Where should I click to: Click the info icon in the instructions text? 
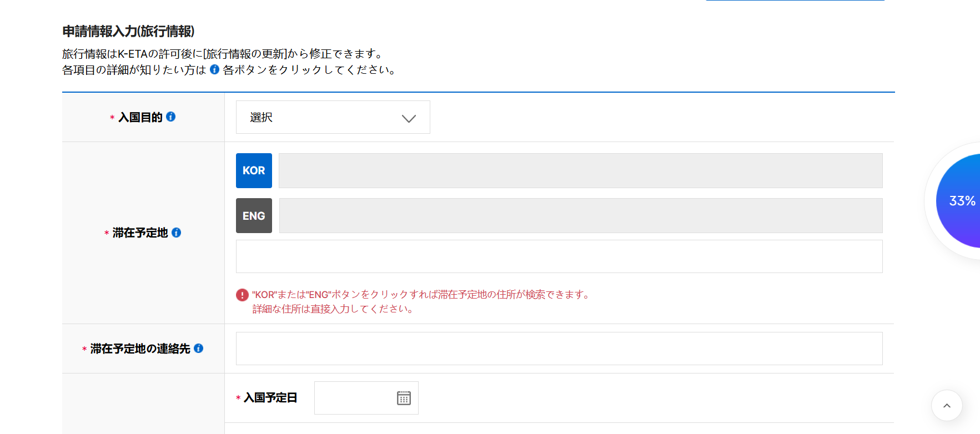[x=214, y=69]
